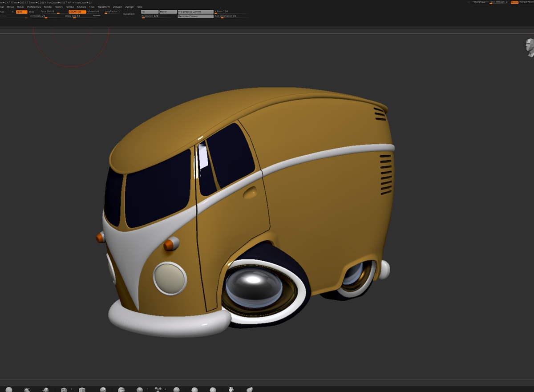Image resolution: width=534 pixels, height=392 pixels.
Task: Click the van model's round front headlight
Action: pyautogui.click(x=170, y=279)
